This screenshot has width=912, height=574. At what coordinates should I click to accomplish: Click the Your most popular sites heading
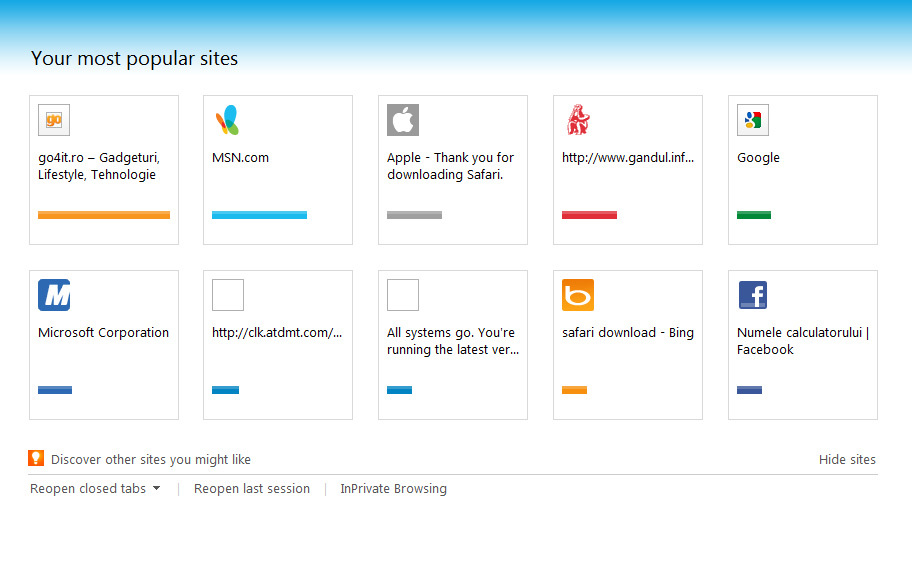(x=134, y=58)
